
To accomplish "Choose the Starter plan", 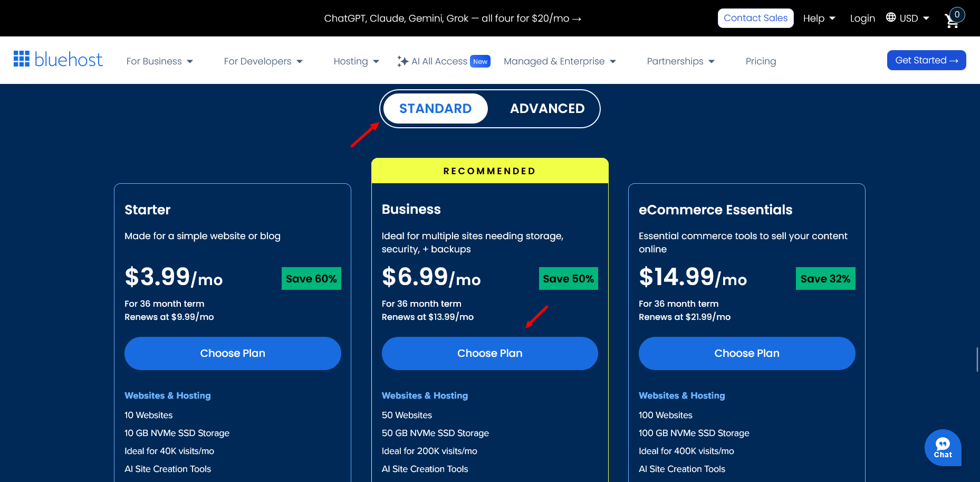I will click(x=233, y=353).
